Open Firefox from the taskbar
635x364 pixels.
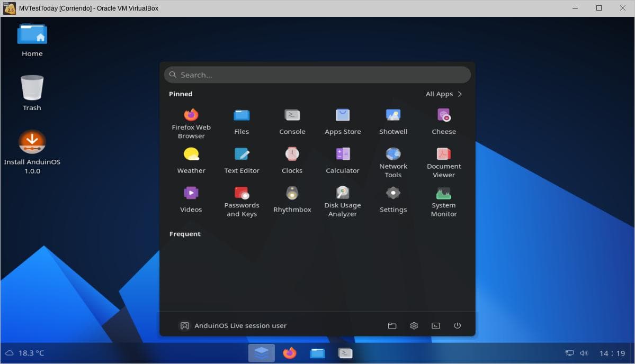point(290,353)
